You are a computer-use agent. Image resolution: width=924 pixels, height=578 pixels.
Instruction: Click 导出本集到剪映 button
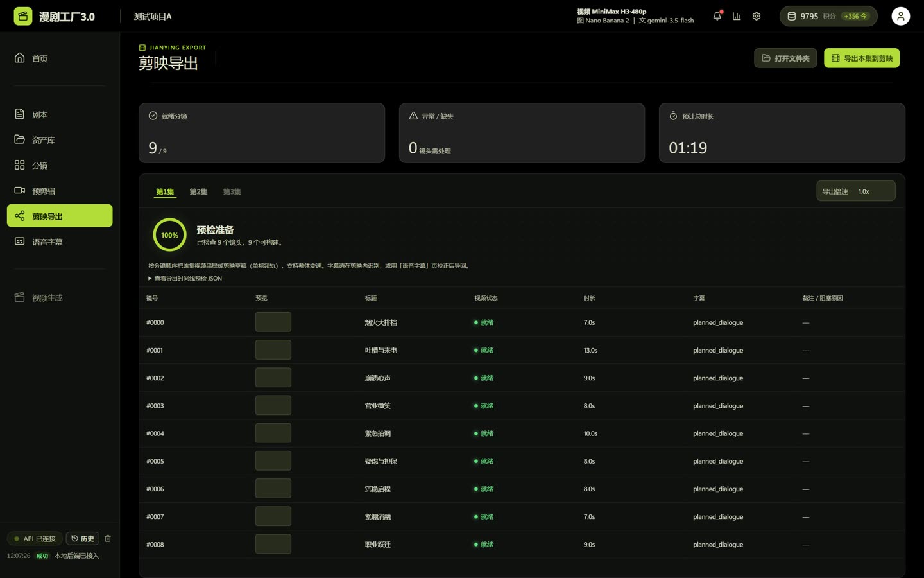(862, 58)
